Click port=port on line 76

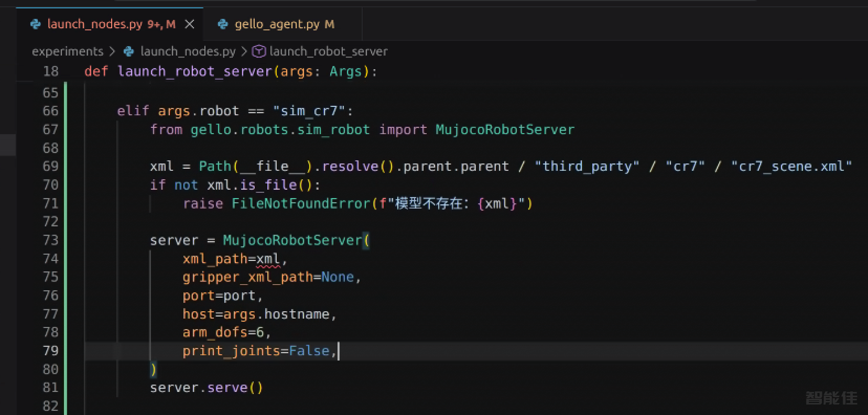(219, 296)
